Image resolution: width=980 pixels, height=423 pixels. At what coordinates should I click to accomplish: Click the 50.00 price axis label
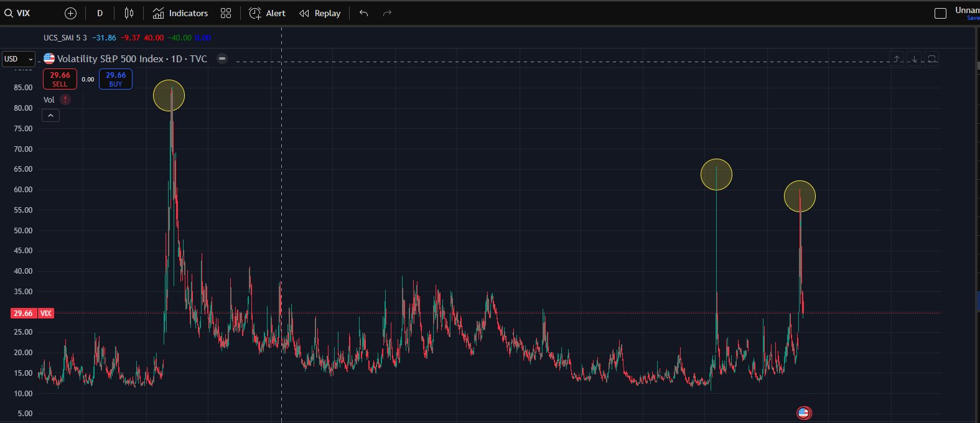tap(23, 231)
